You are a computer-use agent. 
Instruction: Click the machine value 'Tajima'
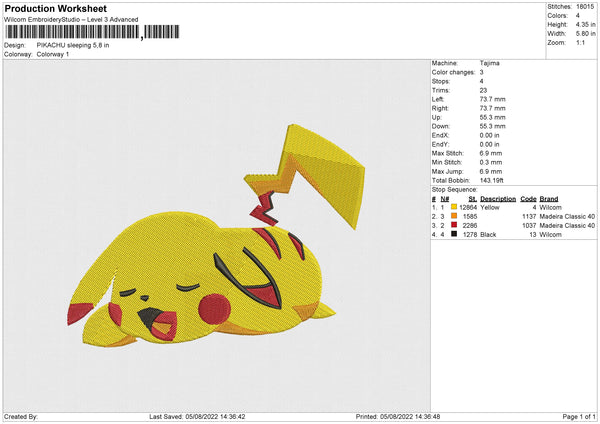(x=489, y=63)
